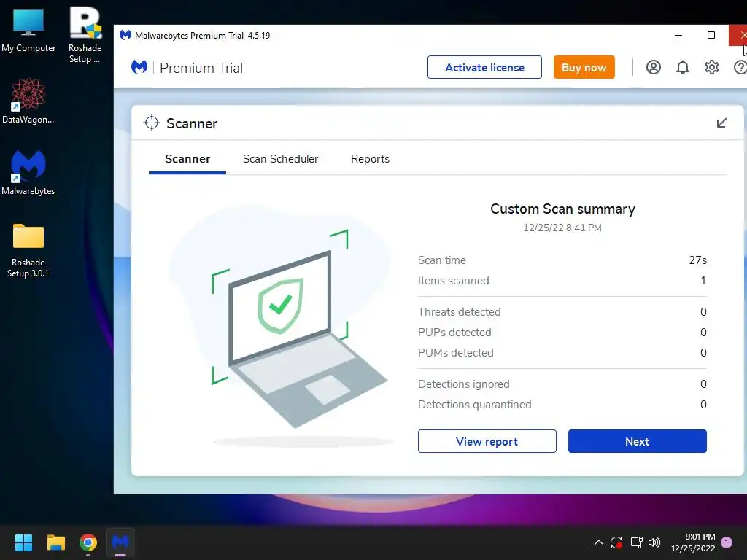
Task: Click the PUMs detected label
Action: tap(455, 353)
